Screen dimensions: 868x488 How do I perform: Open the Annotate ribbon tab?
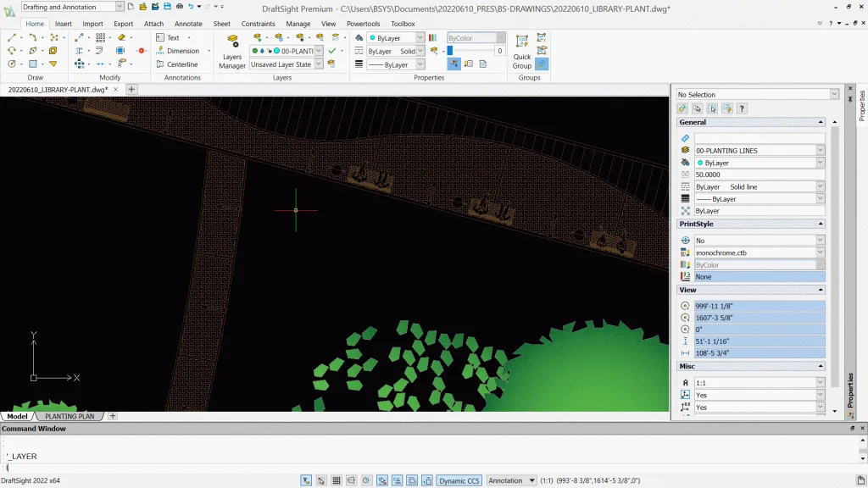pyautogui.click(x=188, y=24)
